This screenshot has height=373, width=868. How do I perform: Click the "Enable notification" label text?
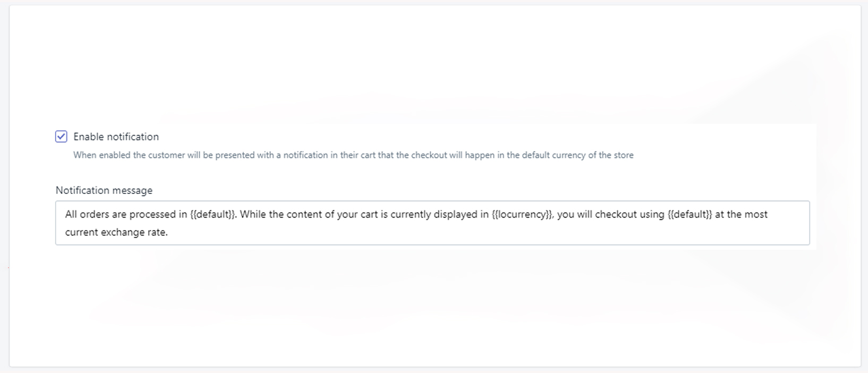(x=116, y=137)
